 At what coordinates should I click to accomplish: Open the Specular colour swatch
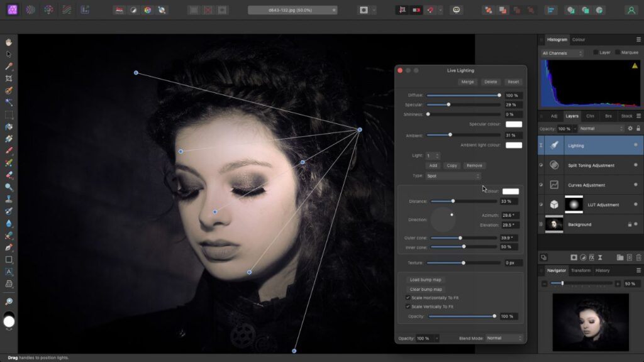[x=513, y=124]
